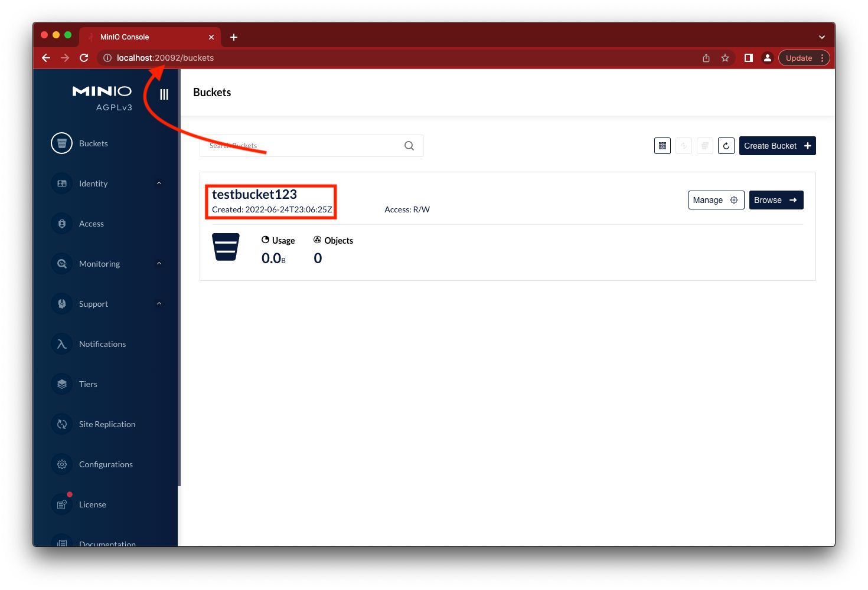Collapse the sidebar using the menu icon

tap(164, 94)
